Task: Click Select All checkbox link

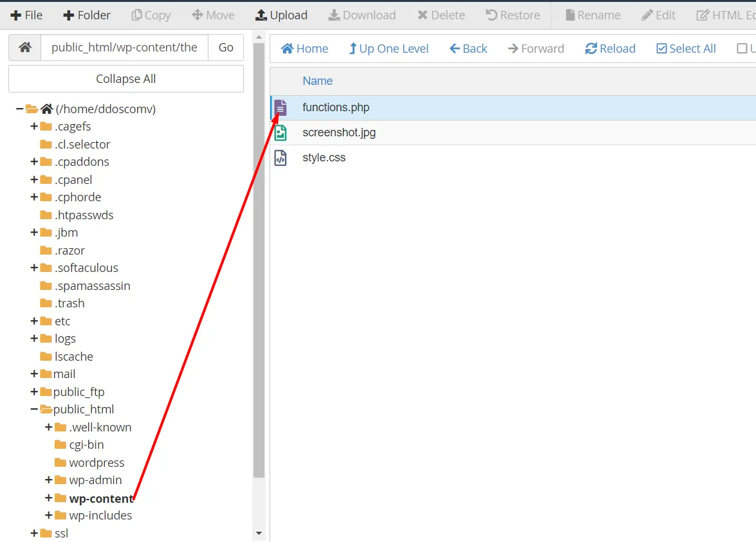Action: point(686,49)
